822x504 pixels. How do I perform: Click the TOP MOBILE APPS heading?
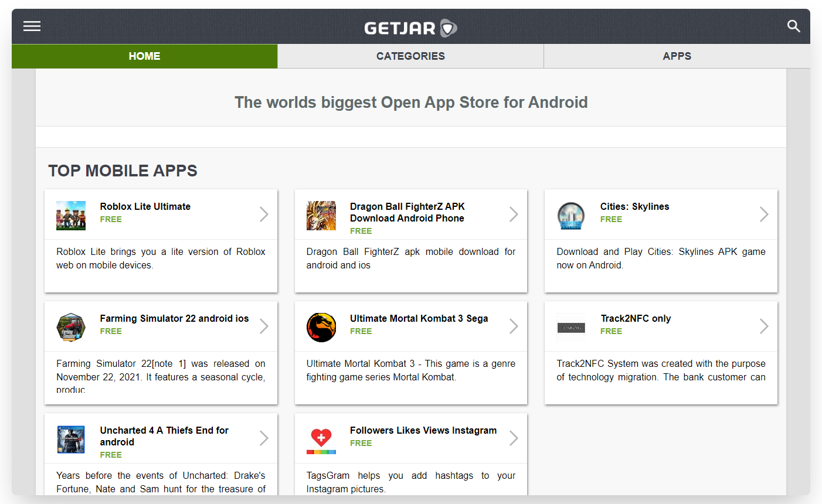click(x=123, y=171)
